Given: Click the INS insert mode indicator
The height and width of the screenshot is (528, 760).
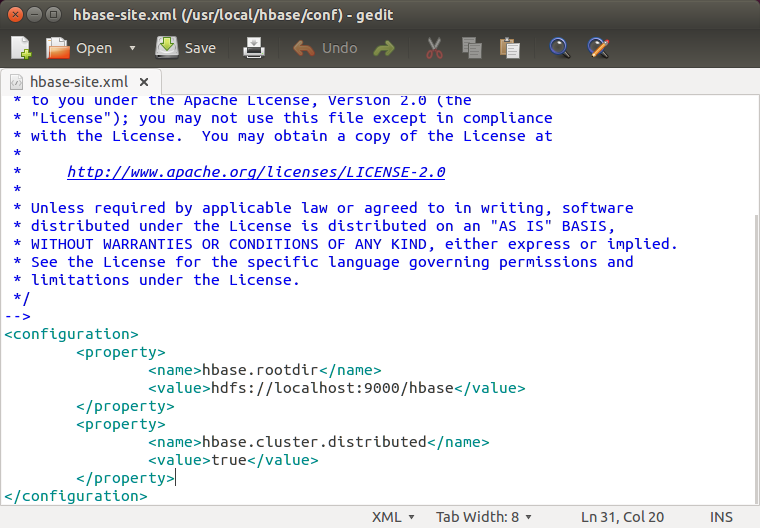Looking at the screenshot, I should (x=721, y=517).
